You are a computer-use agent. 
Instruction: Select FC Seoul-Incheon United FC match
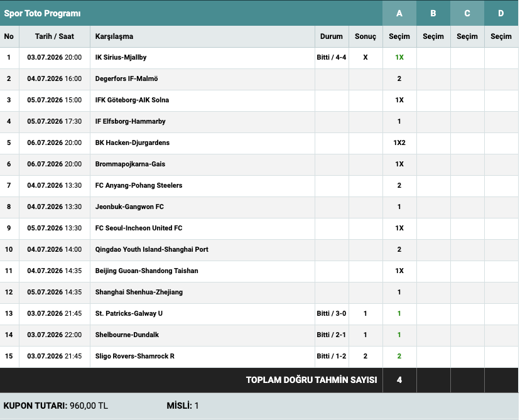click(139, 228)
